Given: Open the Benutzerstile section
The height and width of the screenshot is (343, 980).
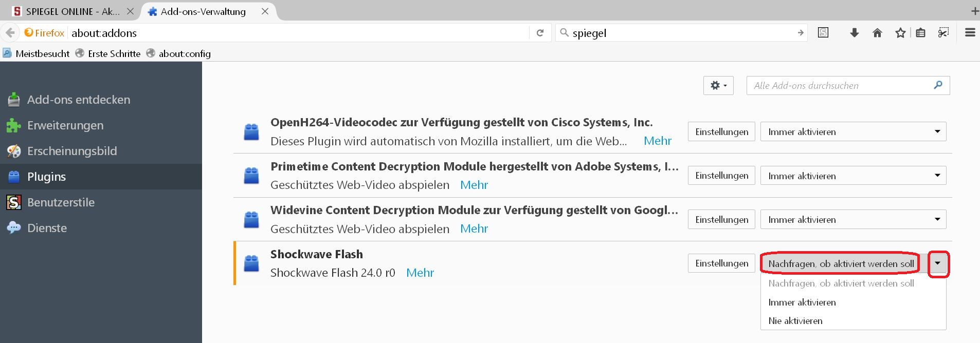Looking at the screenshot, I should 61,202.
